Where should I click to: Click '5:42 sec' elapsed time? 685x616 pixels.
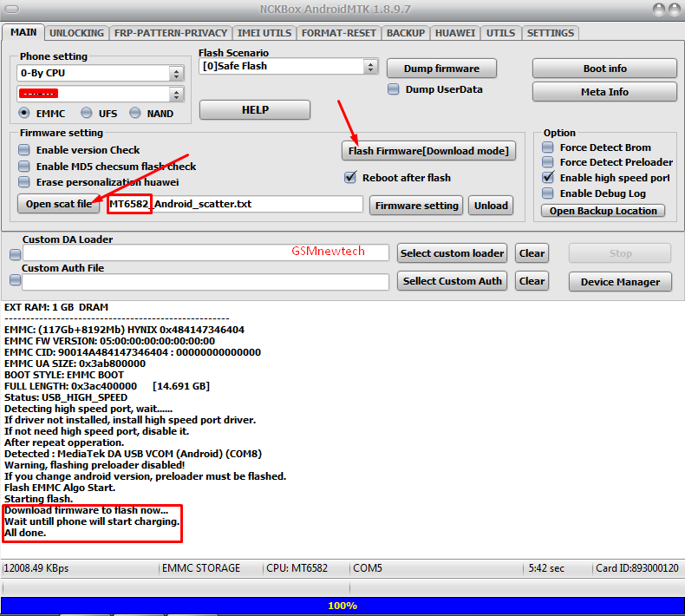click(546, 568)
